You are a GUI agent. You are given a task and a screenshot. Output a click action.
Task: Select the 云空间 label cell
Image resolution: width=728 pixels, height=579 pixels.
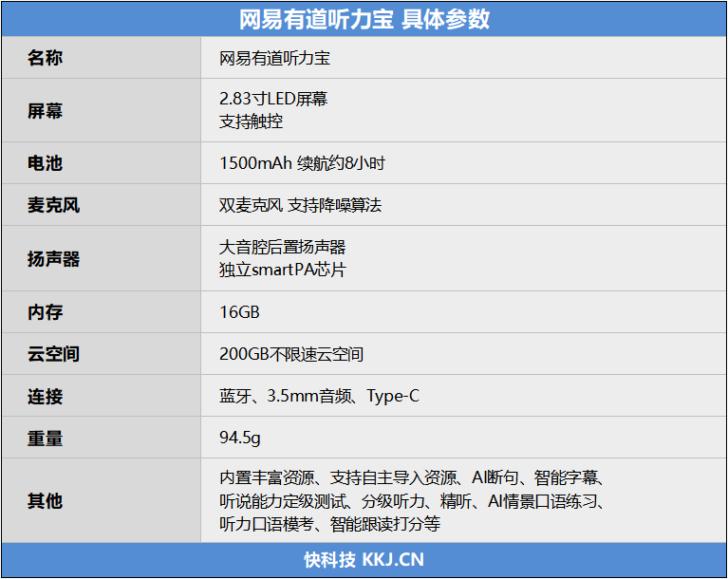click(x=102, y=354)
